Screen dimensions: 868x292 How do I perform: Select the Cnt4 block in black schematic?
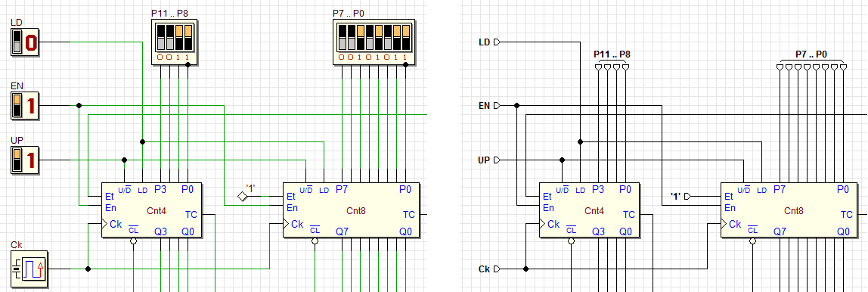(589, 210)
